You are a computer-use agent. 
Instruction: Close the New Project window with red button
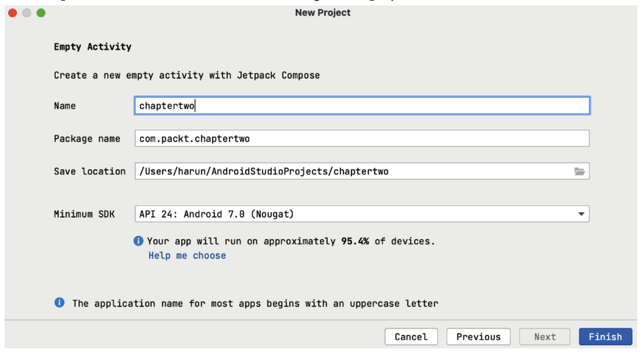coord(13,13)
